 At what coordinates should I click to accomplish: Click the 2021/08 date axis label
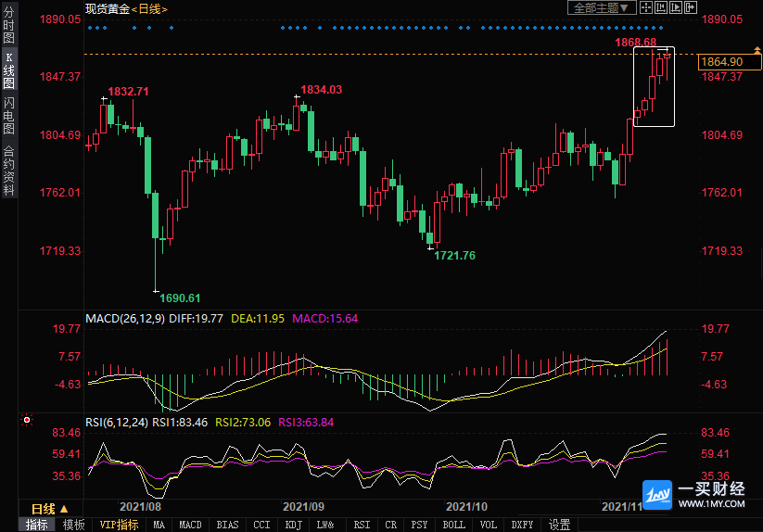140,507
